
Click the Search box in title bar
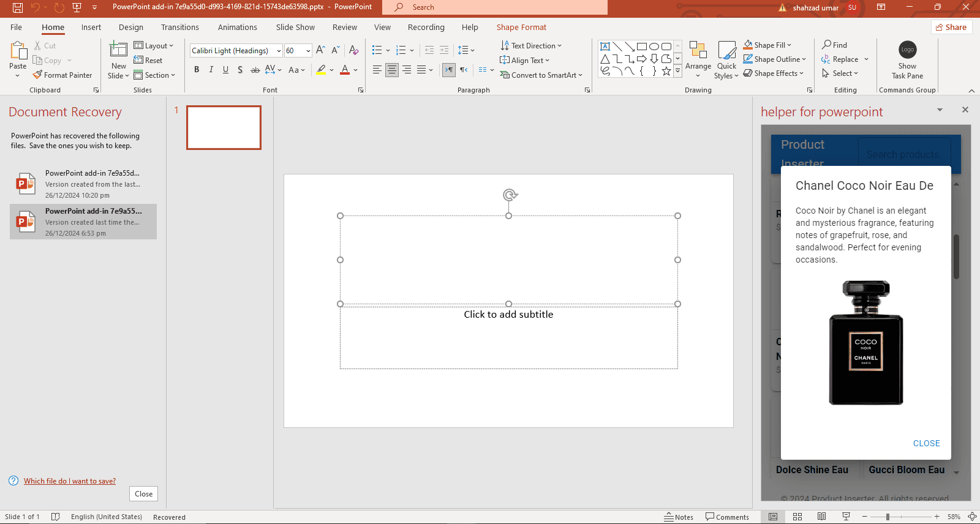point(495,7)
